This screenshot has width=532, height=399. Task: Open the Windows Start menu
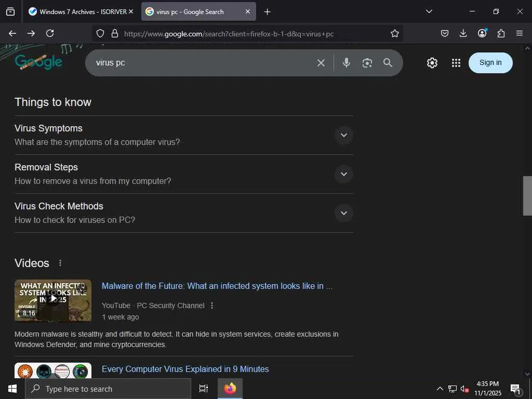[x=12, y=389]
